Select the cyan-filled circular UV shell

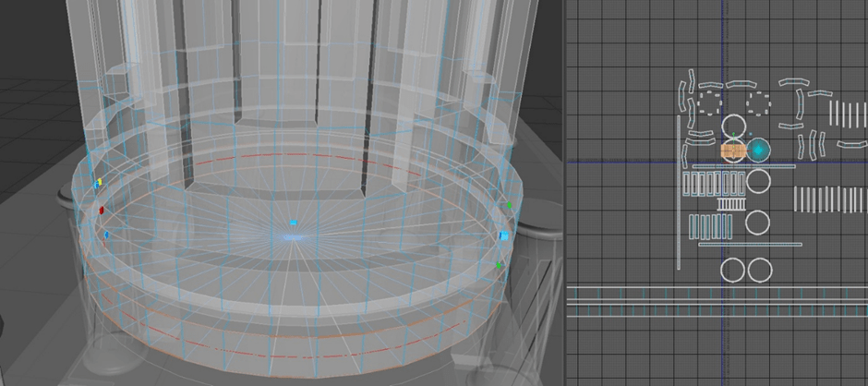(x=758, y=150)
